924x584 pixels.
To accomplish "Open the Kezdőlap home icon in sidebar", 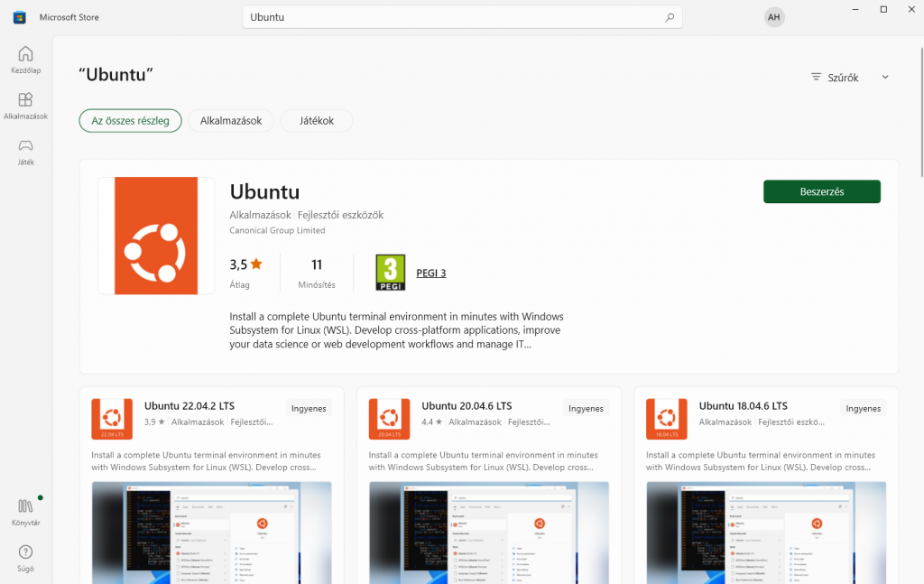I will click(x=25, y=54).
